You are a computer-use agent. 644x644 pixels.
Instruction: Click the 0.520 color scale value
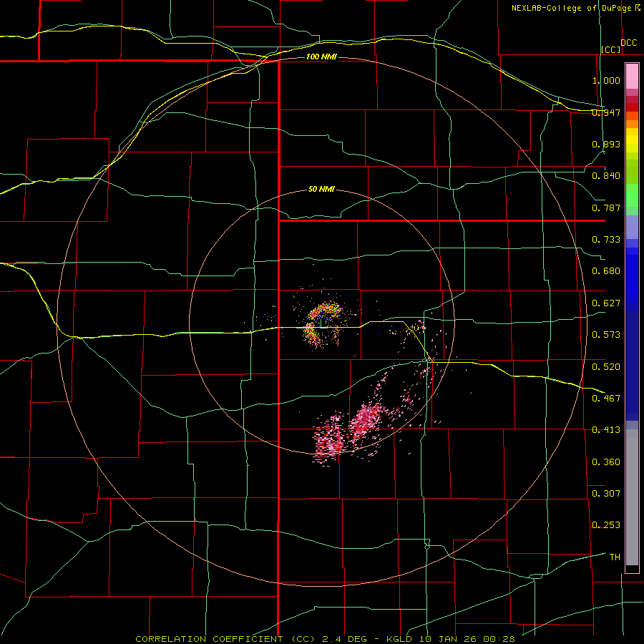click(606, 367)
